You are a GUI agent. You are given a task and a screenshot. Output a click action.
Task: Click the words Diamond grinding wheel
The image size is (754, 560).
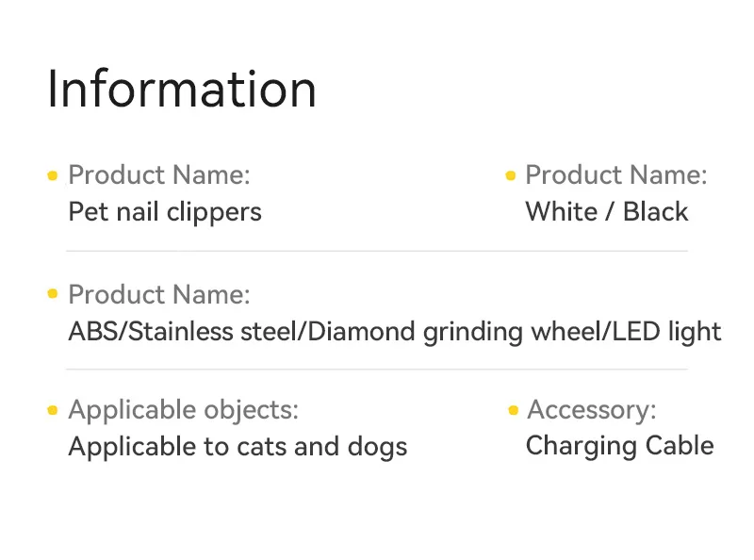(x=458, y=332)
